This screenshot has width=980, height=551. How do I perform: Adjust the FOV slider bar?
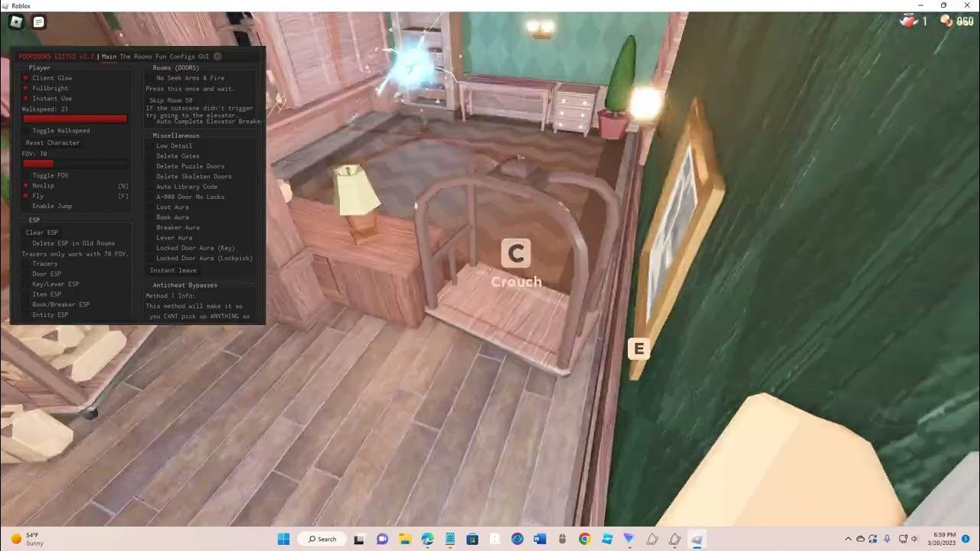[75, 163]
